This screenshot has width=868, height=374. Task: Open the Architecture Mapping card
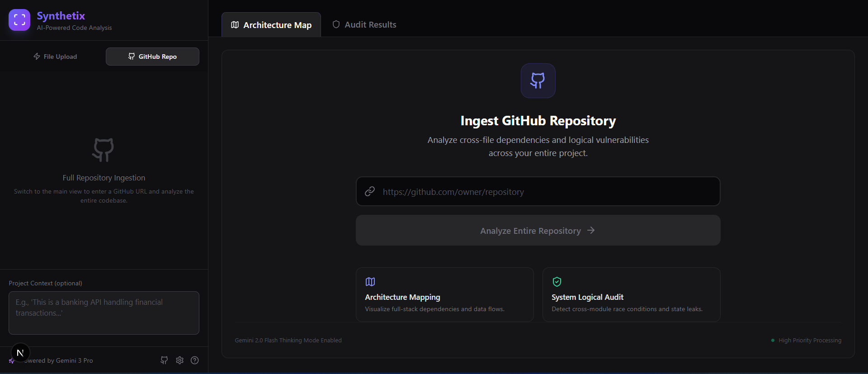[445, 294]
